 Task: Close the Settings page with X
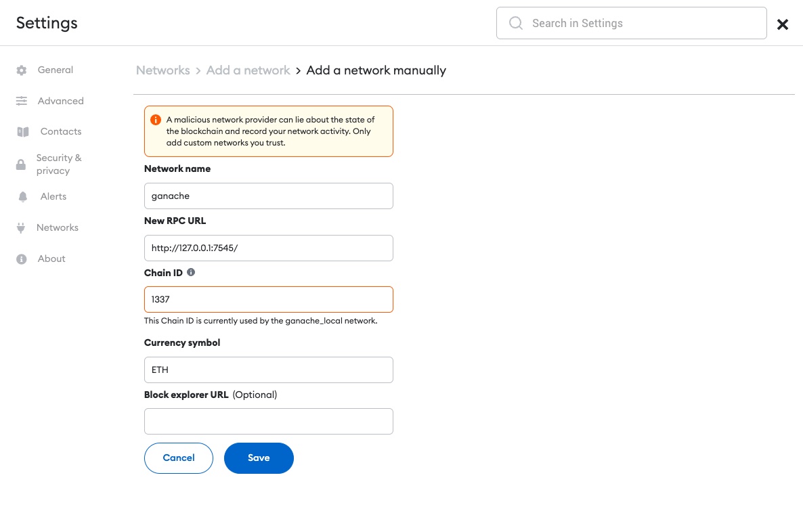pos(783,24)
